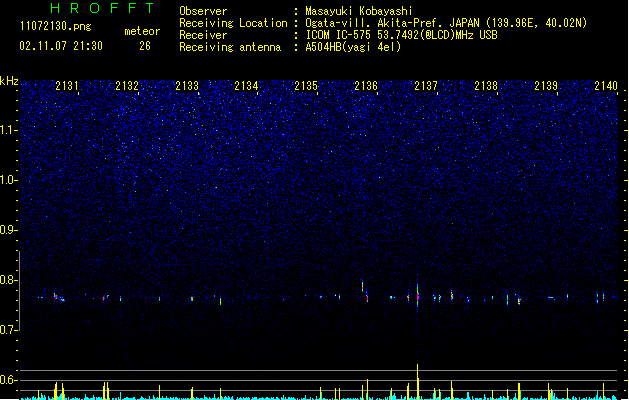Click antenna value A504HB(yagi 4el)
The width and height of the screenshot is (629, 400).
point(353,47)
